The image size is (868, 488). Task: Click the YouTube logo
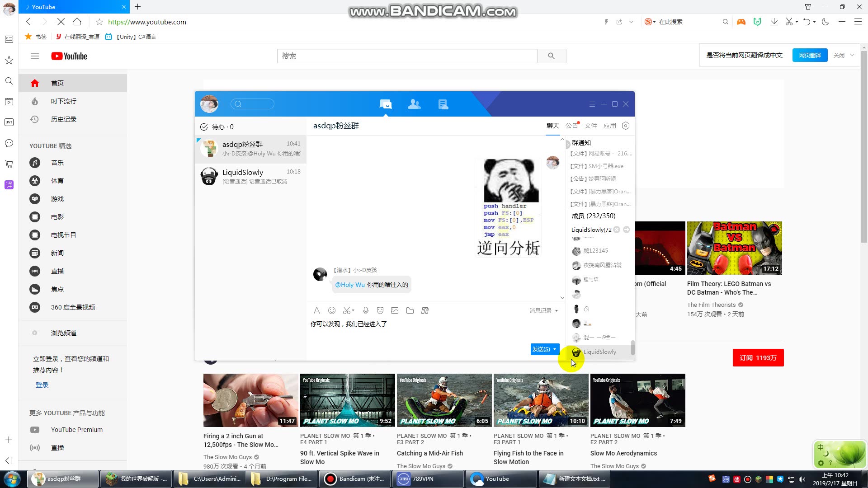(69, 56)
